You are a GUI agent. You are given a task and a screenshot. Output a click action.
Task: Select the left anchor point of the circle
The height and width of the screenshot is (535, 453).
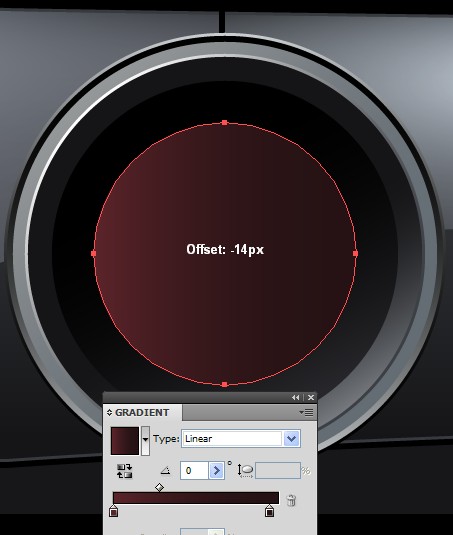click(94, 253)
